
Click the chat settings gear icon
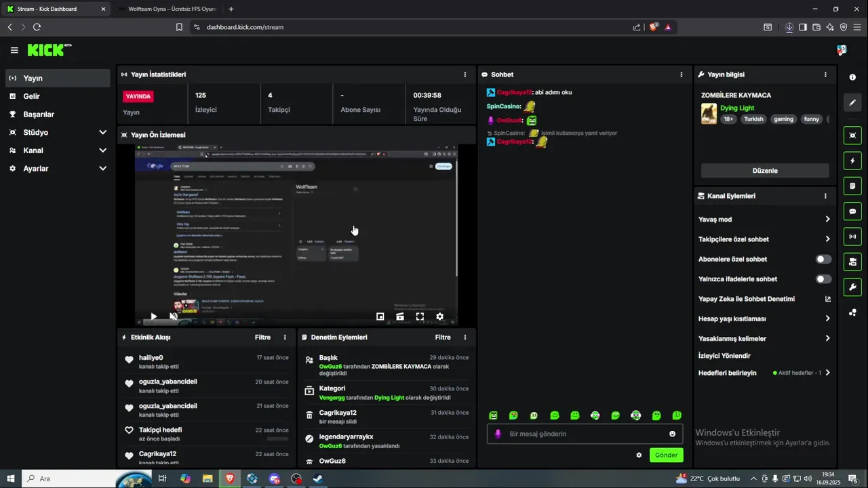click(x=639, y=455)
